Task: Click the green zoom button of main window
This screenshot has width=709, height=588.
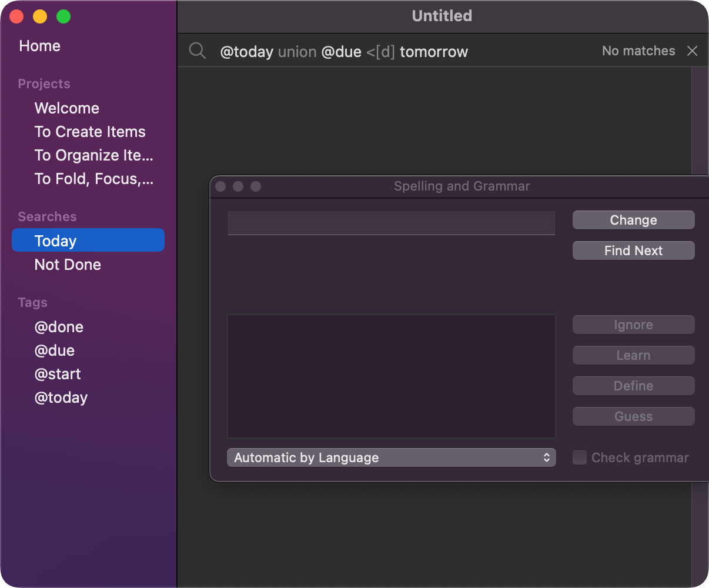Action: tap(63, 16)
